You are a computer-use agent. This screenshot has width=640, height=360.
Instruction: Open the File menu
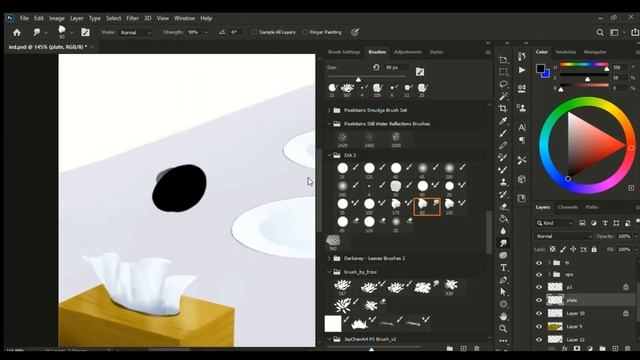[x=24, y=18]
